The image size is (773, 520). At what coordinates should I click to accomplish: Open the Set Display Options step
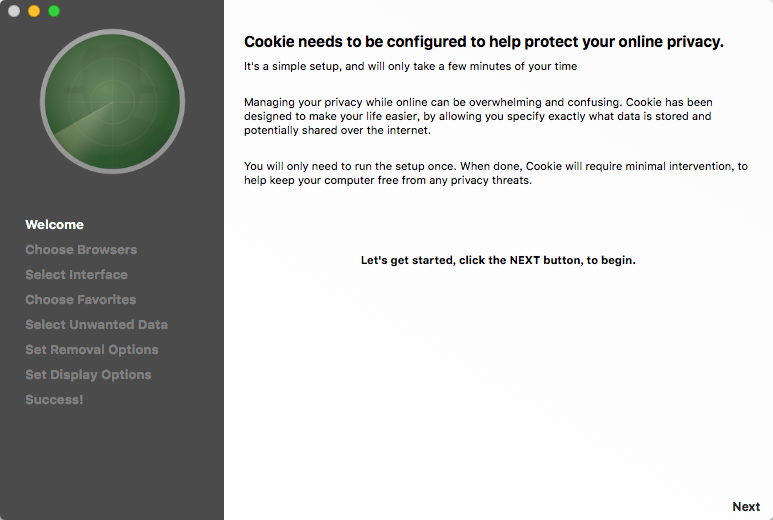pos(88,375)
